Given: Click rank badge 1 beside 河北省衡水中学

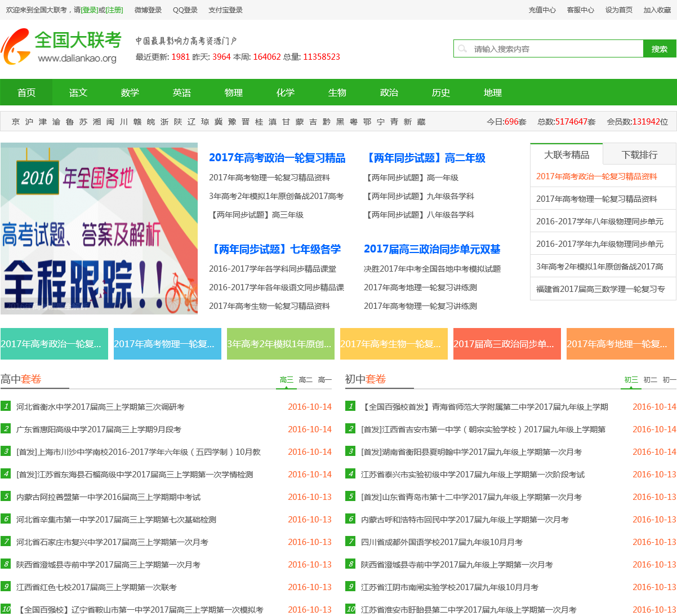Looking at the screenshot, I should pos(6,406).
